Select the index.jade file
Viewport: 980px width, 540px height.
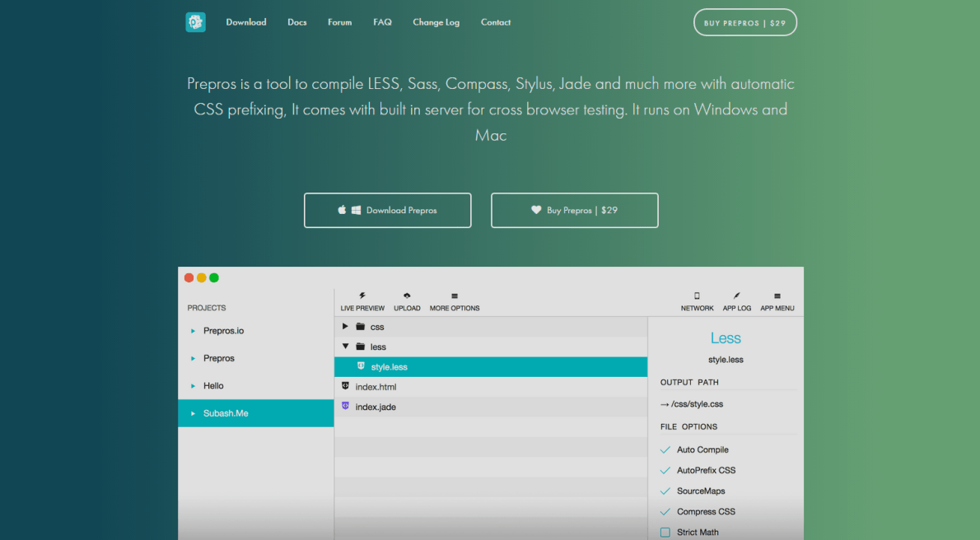(x=376, y=407)
